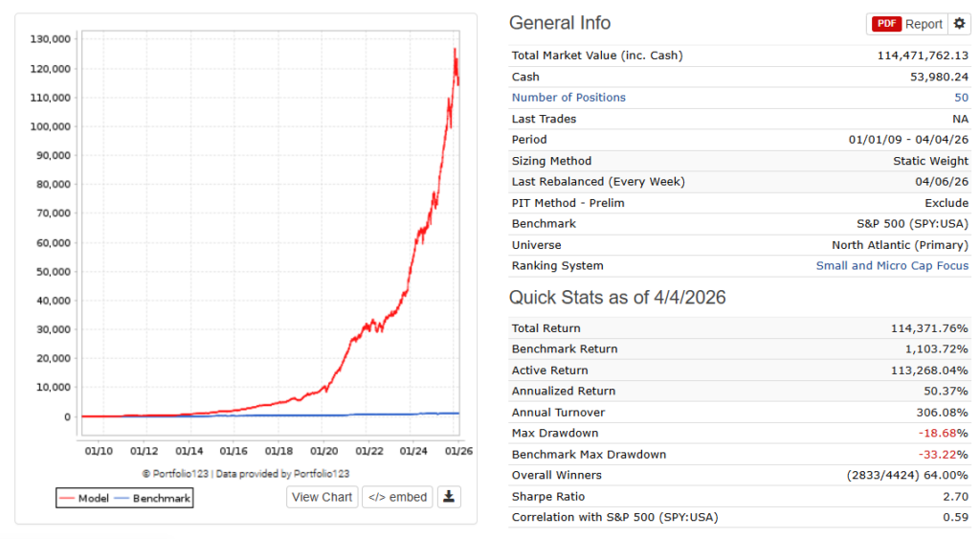Click the </> embed button

[x=397, y=497]
